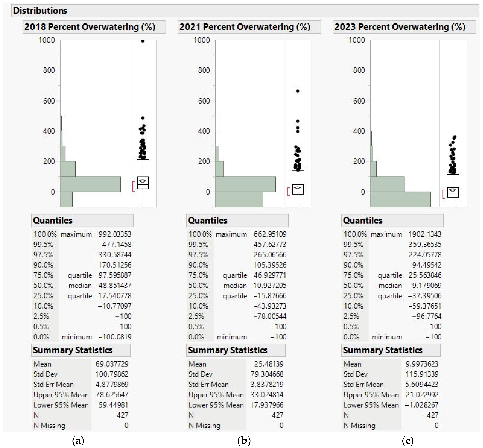Select the 2023 maximum value 1902.1343
Image resolution: width=483 pixels, height=448 pixels.
(x=425, y=234)
